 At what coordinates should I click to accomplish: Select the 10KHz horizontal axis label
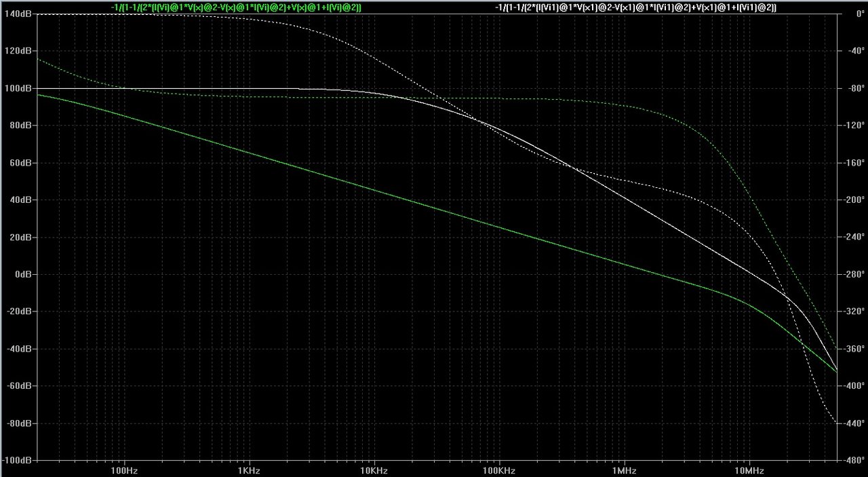pos(374,470)
